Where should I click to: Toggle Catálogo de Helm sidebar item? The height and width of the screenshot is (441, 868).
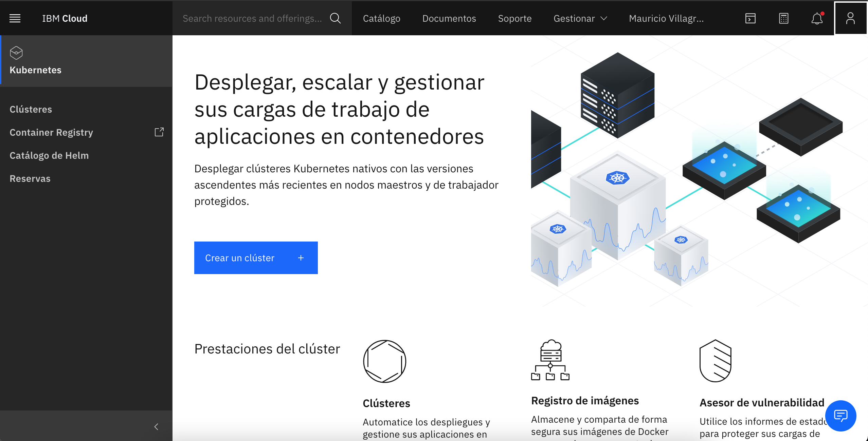pyautogui.click(x=50, y=155)
